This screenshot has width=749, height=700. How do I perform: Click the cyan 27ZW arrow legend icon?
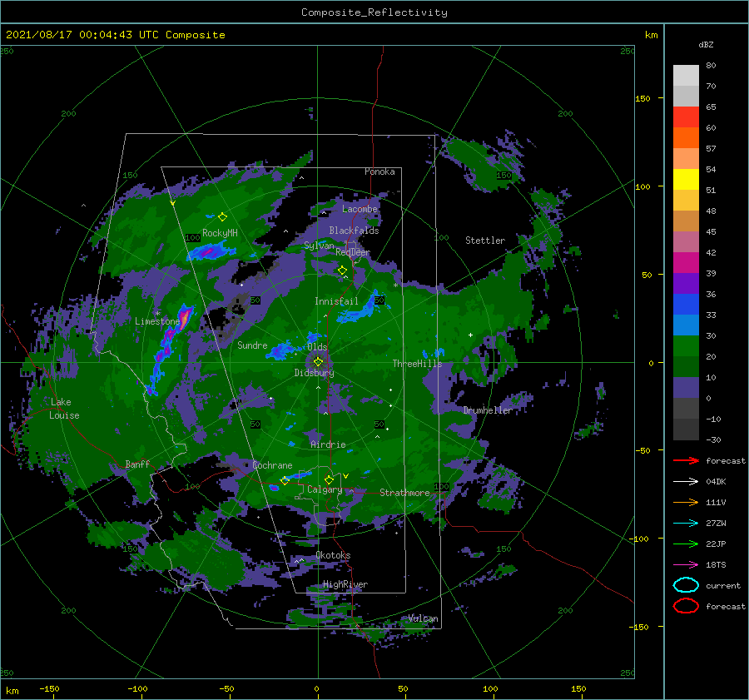[x=686, y=524]
